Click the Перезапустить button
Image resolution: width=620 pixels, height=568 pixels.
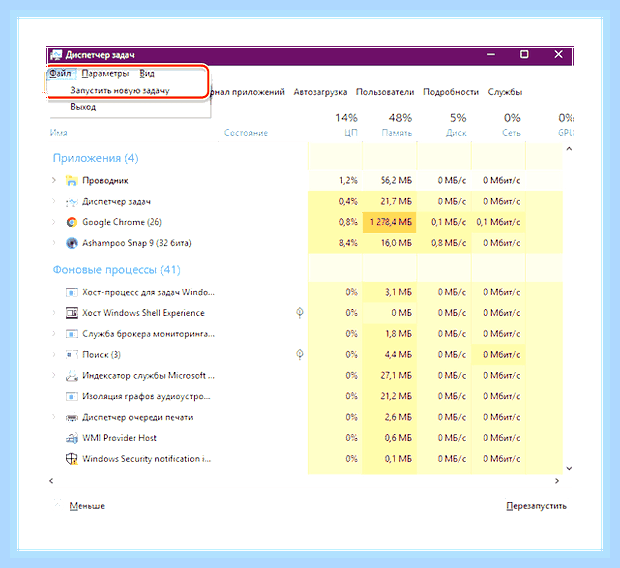click(x=536, y=506)
